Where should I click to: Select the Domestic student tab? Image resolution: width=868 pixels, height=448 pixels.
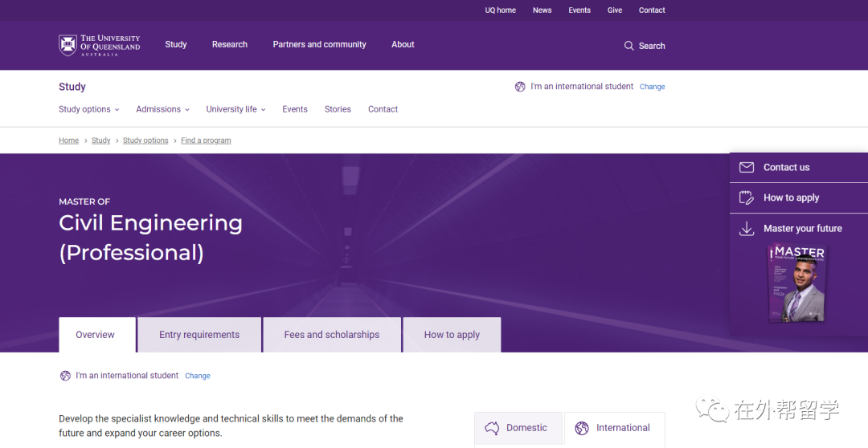518,428
